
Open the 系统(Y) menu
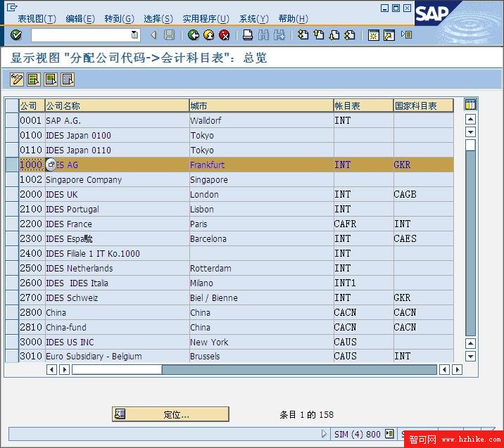point(254,19)
